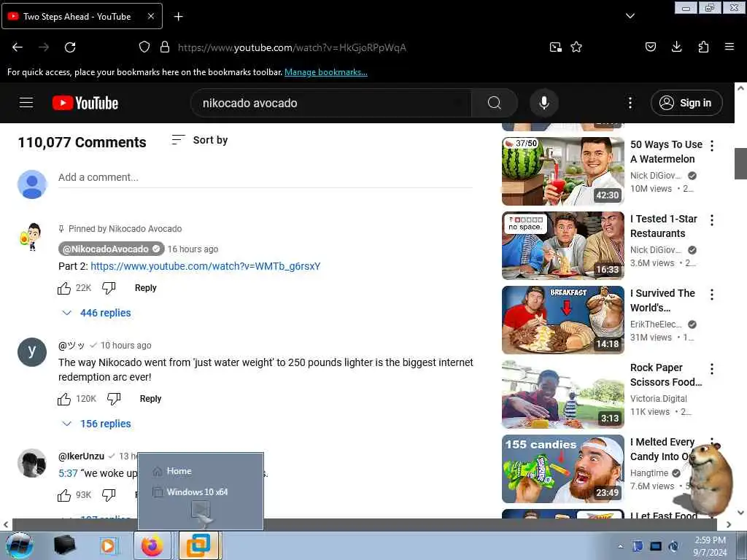
Task: Open Part 2 video link
Action: click(x=205, y=266)
